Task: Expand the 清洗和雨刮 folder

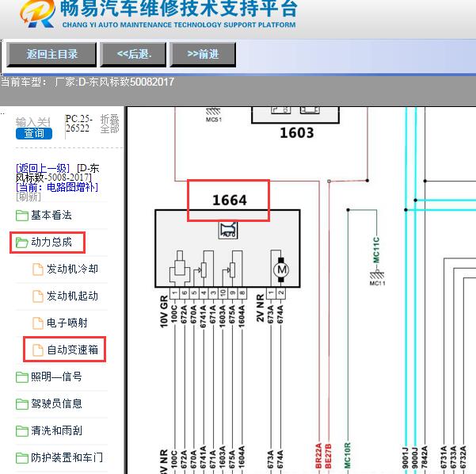Action: (x=56, y=430)
